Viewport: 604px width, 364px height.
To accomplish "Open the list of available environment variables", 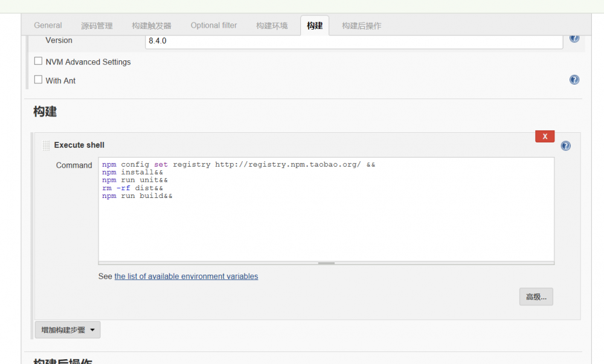I will [186, 276].
